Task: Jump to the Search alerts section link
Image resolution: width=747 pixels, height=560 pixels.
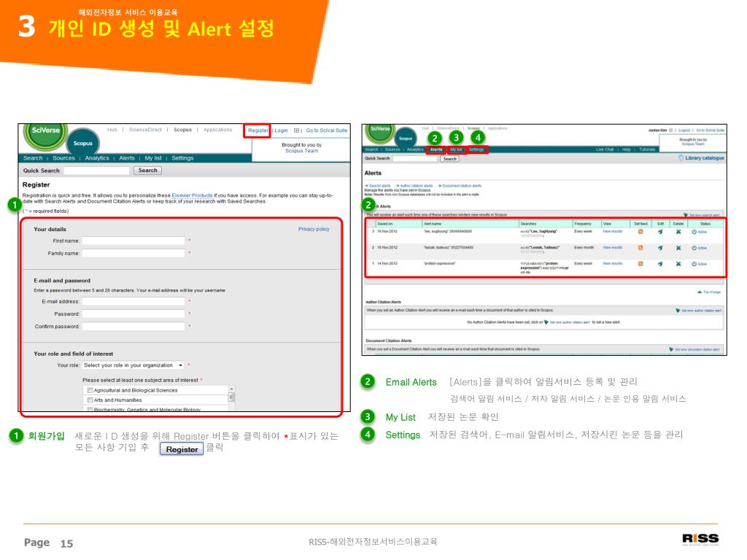Action: [x=379, y=186]
